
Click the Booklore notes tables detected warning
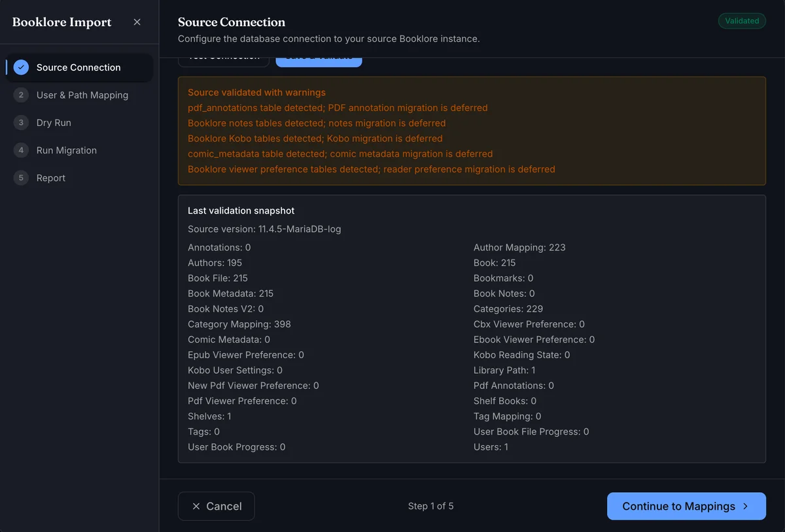pyautogui.click(x=317, y=123)
